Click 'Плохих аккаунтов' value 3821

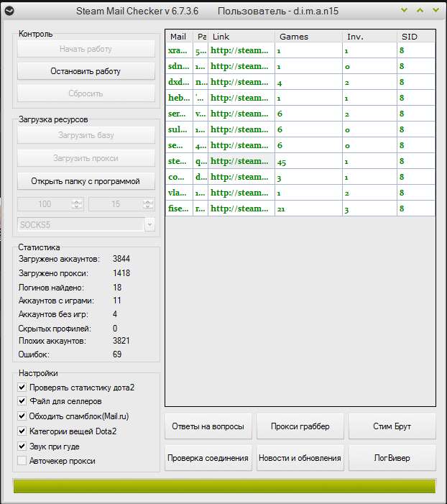121,341
